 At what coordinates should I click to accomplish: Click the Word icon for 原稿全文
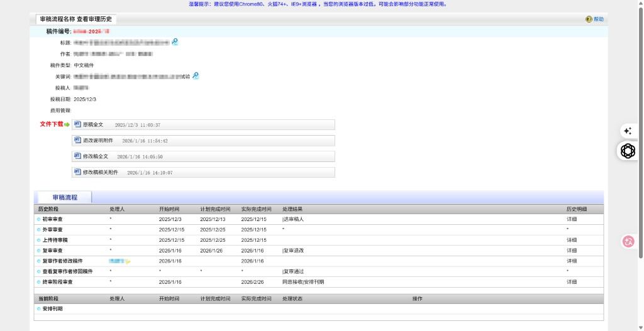pyautogui.click(x=78, y=124)
